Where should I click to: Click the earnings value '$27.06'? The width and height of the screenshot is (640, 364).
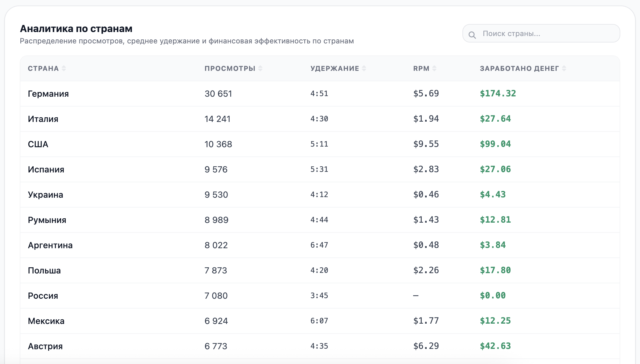pyautogui.click(x=495, y=169)
